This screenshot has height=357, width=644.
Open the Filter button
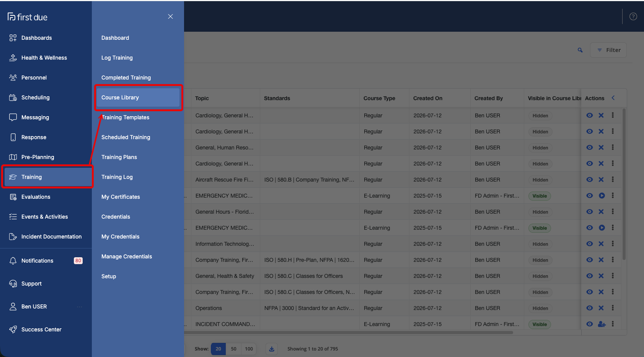pos(608,50)
